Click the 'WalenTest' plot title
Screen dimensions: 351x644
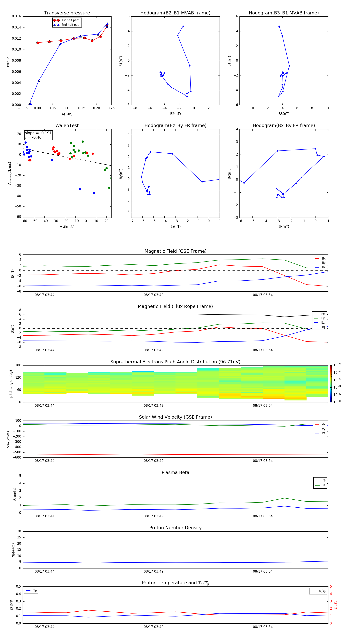tap(67, 125)
